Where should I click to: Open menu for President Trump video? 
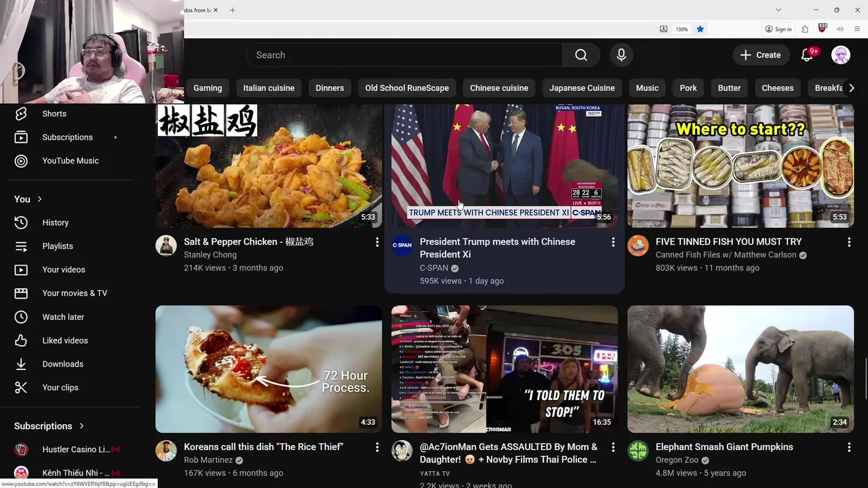tap(613, 242)
